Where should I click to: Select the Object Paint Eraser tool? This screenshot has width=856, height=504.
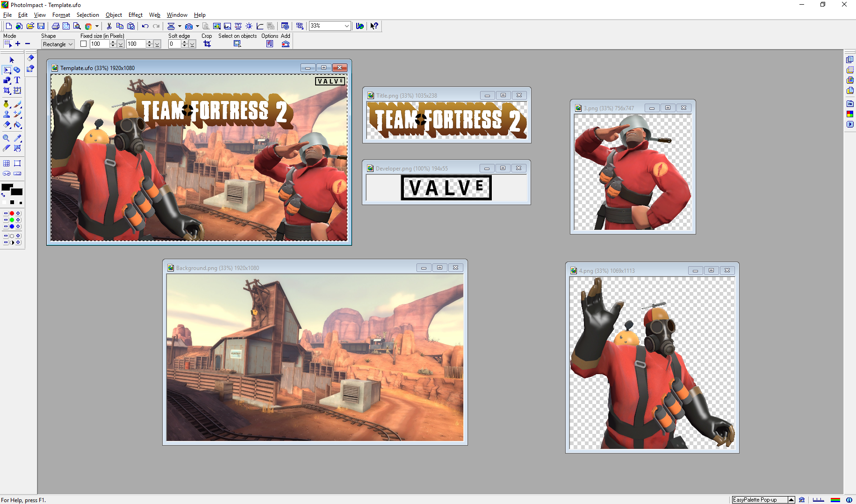(x=7, y=125)
